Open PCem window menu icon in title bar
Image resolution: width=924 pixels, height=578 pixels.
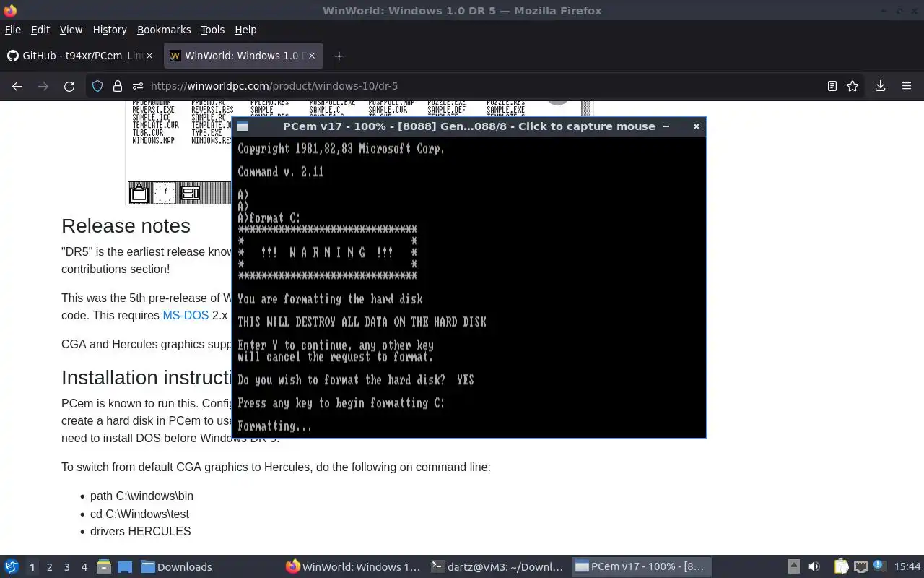pyautogui.click(x=243, y=126)
